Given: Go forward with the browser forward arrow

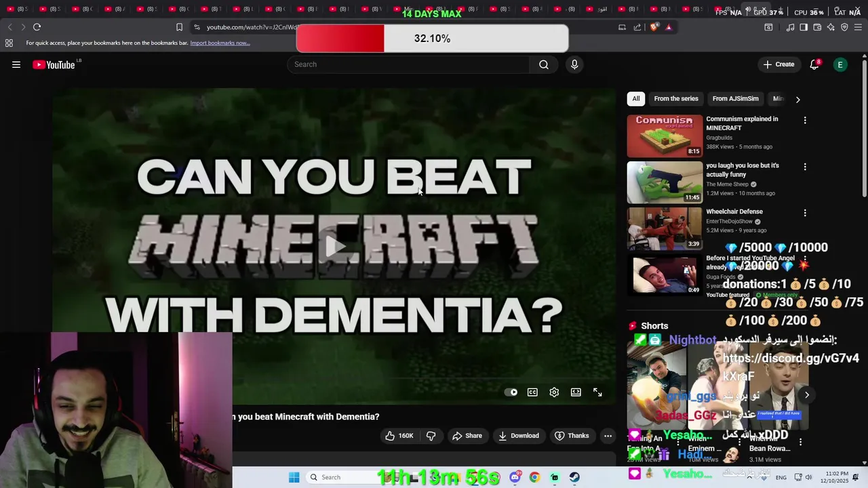Looking at the screenshot, I should (x=23, y=27).
